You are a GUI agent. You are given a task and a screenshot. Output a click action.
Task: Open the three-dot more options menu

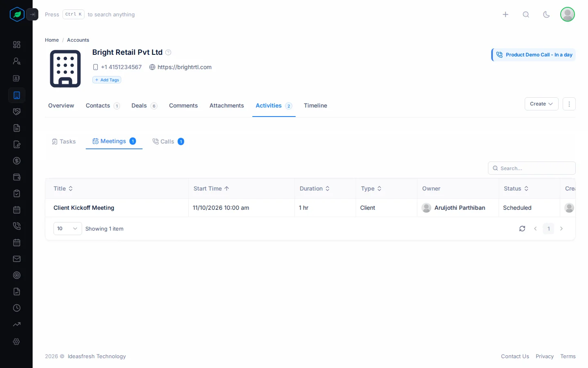click(x=569, y=104)
